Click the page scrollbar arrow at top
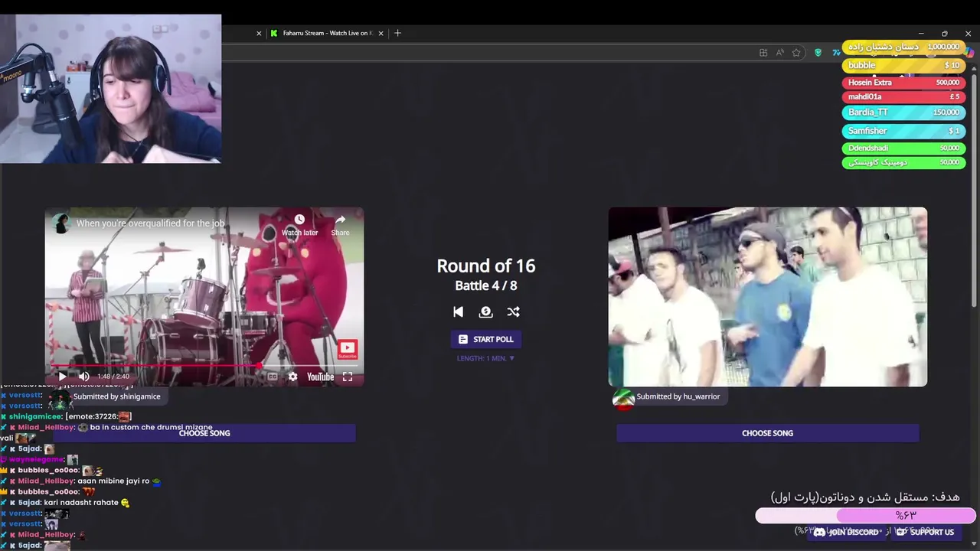Screen dimensions: 980x551 [974, 67]
